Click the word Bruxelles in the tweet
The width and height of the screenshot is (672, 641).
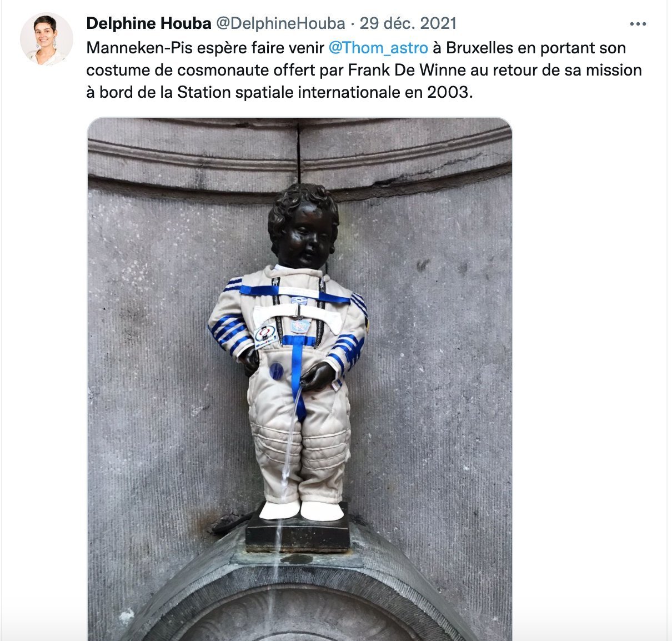479,48
